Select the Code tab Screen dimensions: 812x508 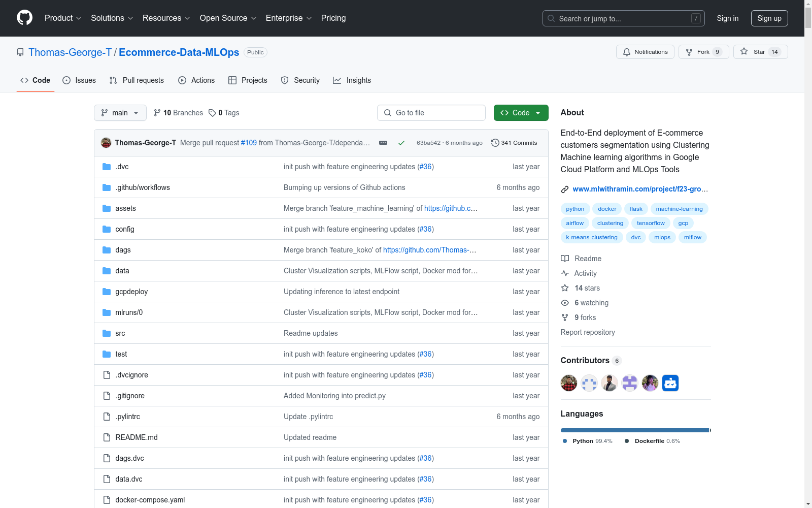36,80
